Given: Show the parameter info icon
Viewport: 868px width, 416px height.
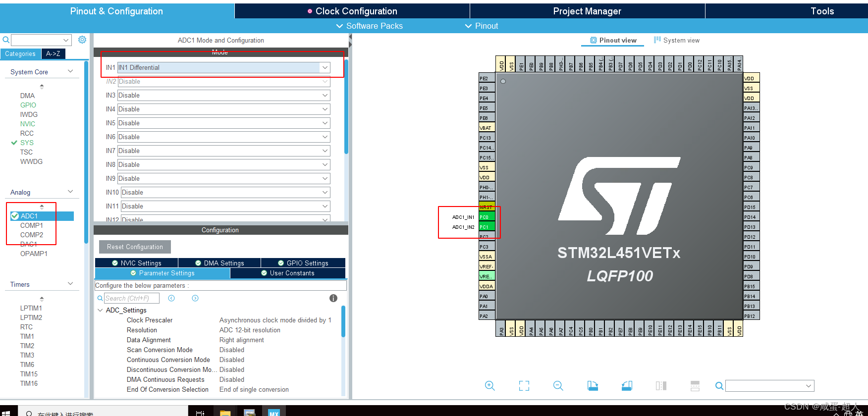Looking at the screenshot, I should click(333, 298).
